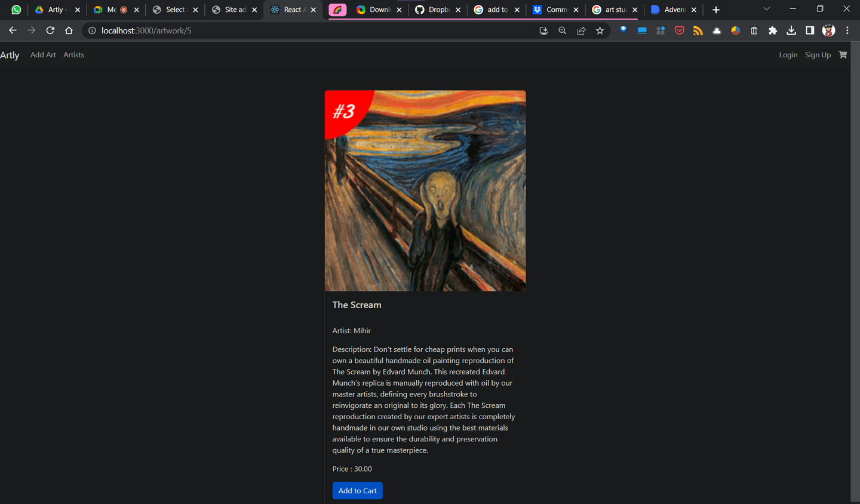Close the React App tab

tap(314, 10)
